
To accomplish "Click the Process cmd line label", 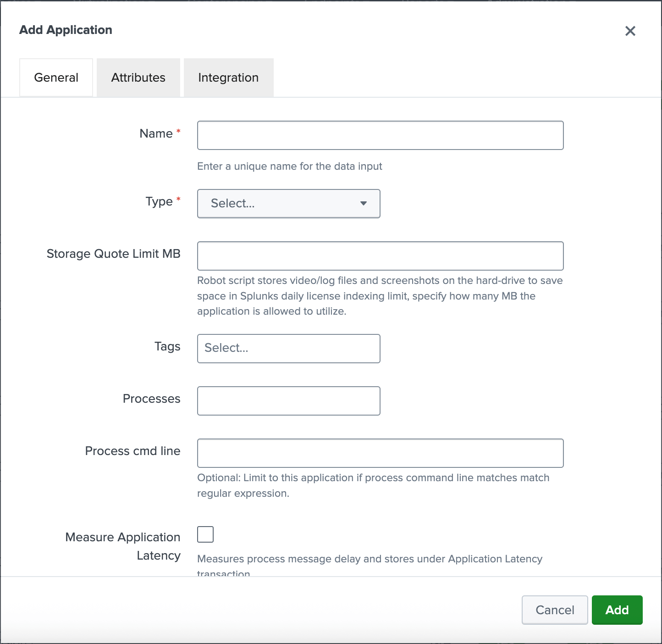I will click(132, 451).
